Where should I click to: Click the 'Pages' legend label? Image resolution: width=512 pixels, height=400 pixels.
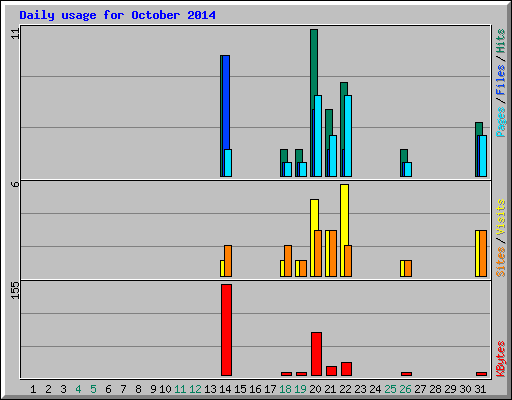[x=500, y=122]
